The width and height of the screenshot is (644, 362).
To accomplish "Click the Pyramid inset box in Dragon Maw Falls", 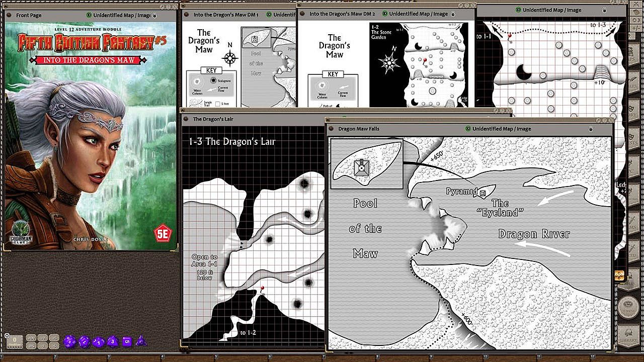I will [x=366, y=163].
